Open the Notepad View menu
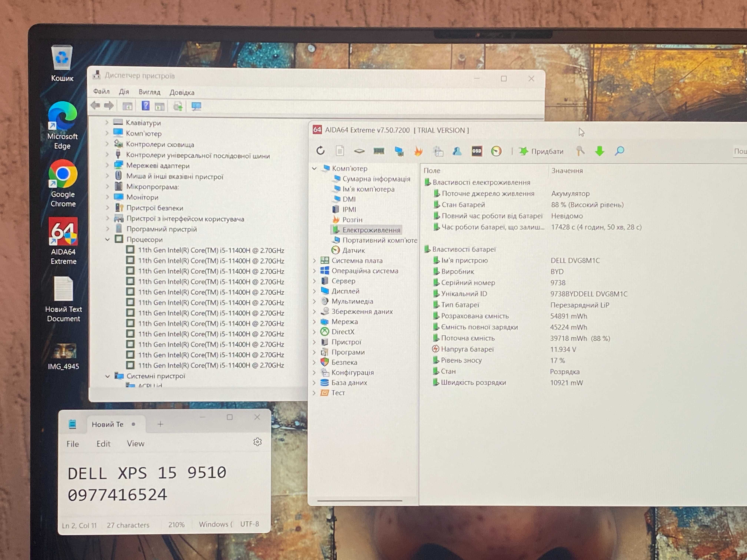Image resolution: width=747 pixels, height=560 pixels. (x=135, y=444)
